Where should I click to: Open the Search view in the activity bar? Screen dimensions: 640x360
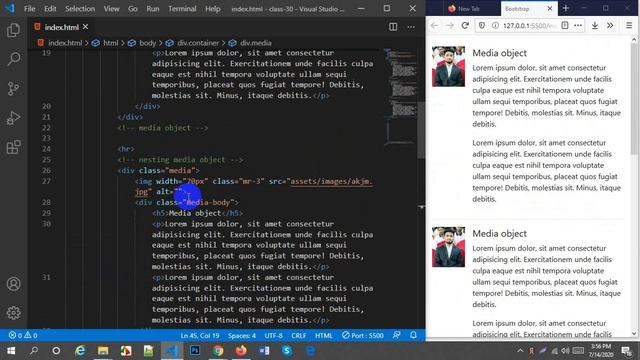13,59
